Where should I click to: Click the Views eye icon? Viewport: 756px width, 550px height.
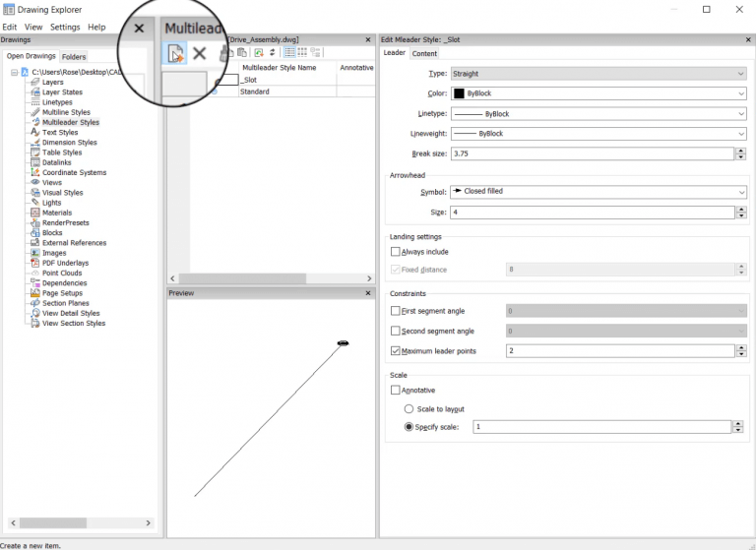coord(35,182)
